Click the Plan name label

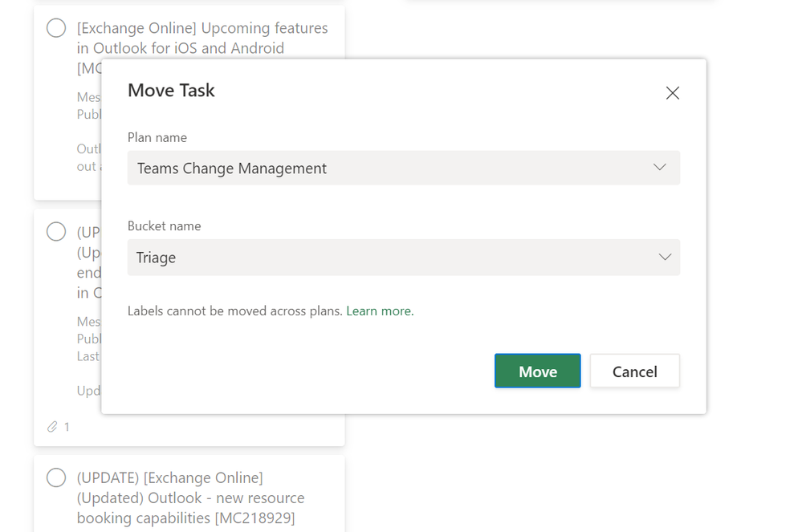tap(157, 137)
